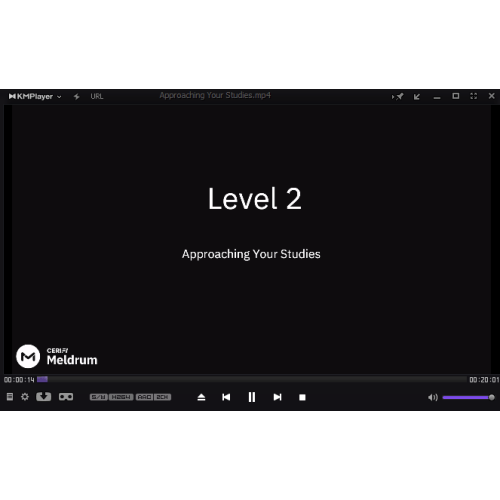Minimize the KMPlayer window

(x=437, y=98)
